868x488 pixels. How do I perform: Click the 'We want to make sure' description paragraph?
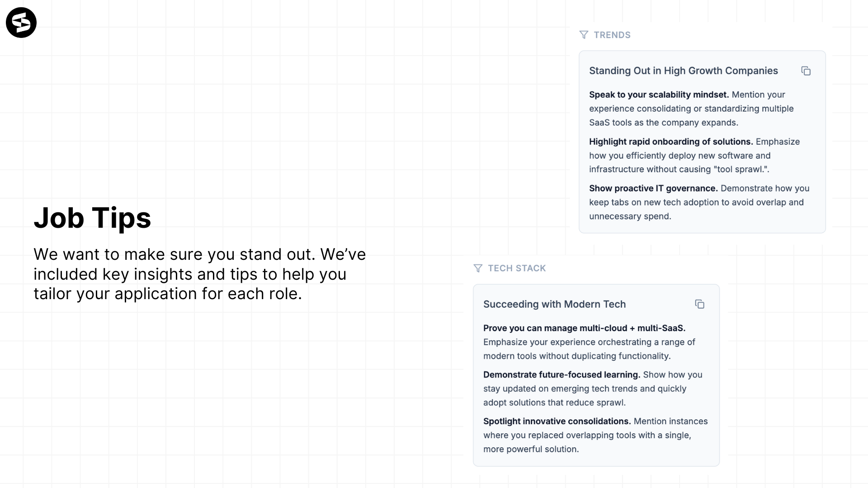pyautogui.click(x=199, y=274)
